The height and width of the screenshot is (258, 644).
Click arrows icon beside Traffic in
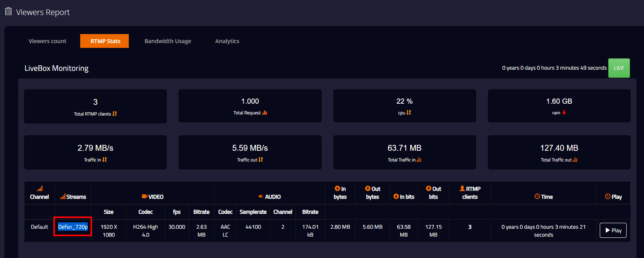click(x=105, y=159)
